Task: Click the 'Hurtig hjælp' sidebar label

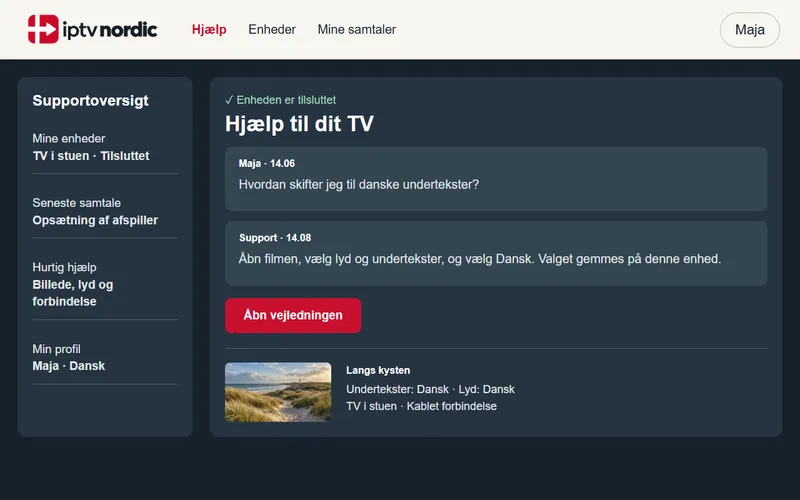Action: click(x=64, y=267)
